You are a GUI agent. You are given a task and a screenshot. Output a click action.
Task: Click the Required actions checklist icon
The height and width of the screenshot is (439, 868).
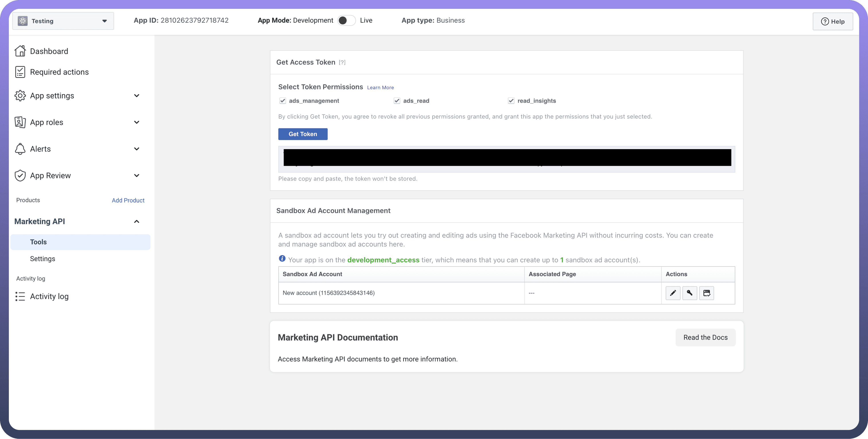(20, 72)
